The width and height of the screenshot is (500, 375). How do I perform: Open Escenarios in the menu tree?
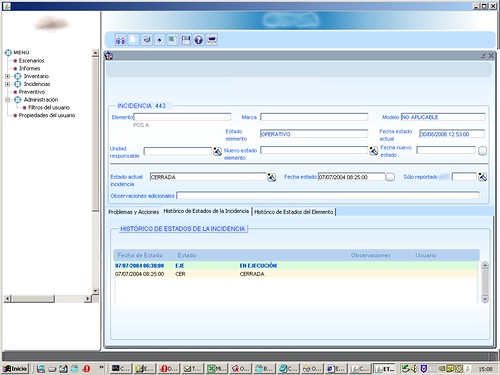(31, 61)
